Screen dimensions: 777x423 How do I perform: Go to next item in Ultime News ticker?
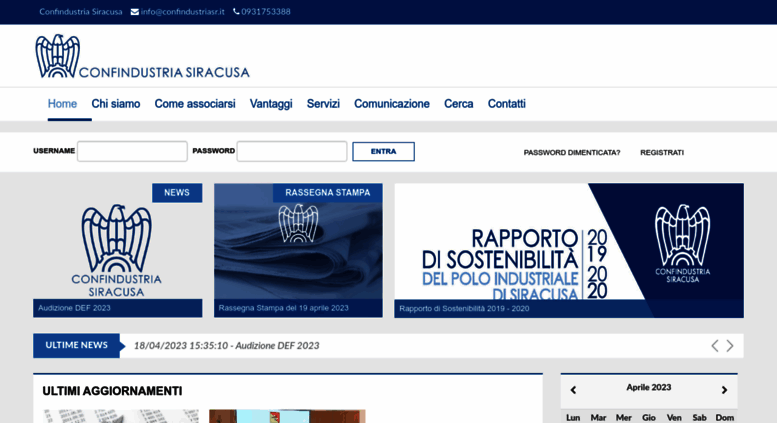point(730,346)
